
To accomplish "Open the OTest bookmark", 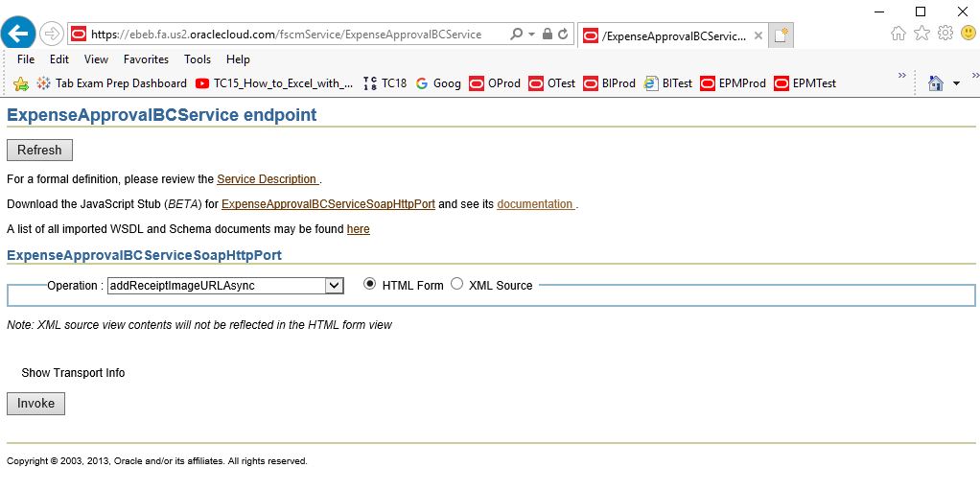I will click(x=552, y=83).
